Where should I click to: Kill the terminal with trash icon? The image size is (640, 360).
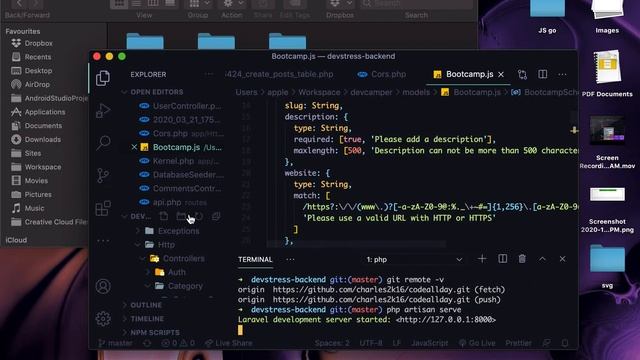(x=522, y=259)
